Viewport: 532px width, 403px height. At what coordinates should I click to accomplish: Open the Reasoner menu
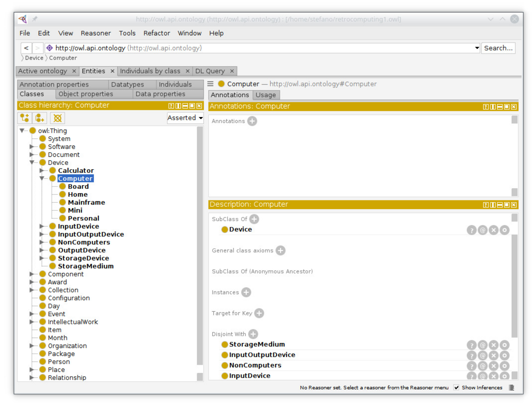tap(96, 33)
